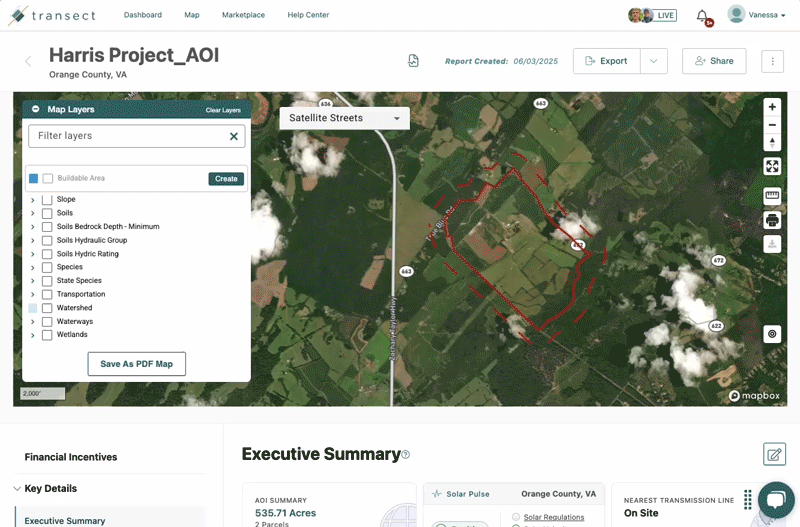Open the report document icon
The width and height of the screenshot is (800, 527).
coord(413,61)
